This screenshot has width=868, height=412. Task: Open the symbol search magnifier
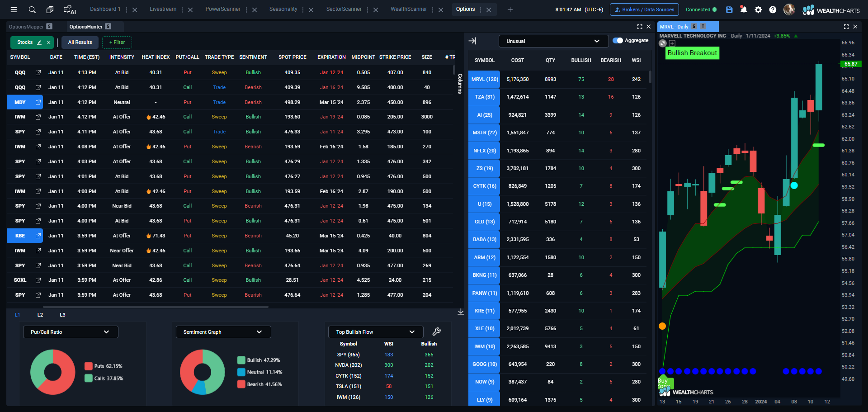pos(32,9)
